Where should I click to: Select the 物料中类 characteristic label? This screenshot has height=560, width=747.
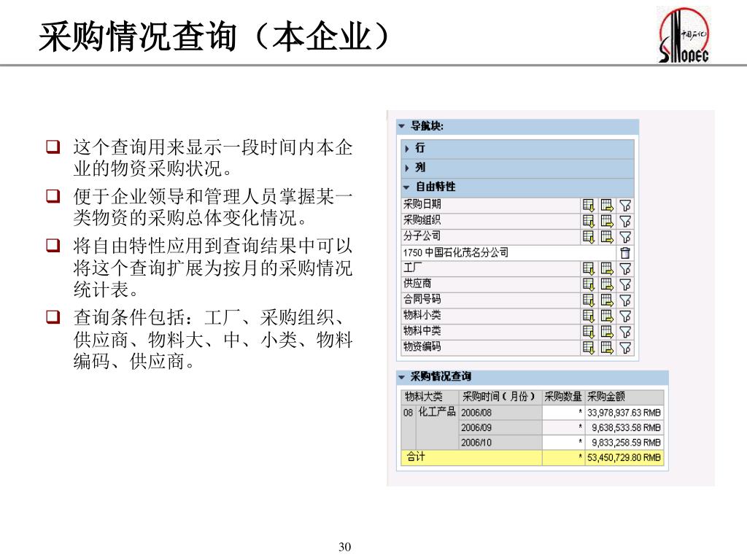tap(422, 330)
